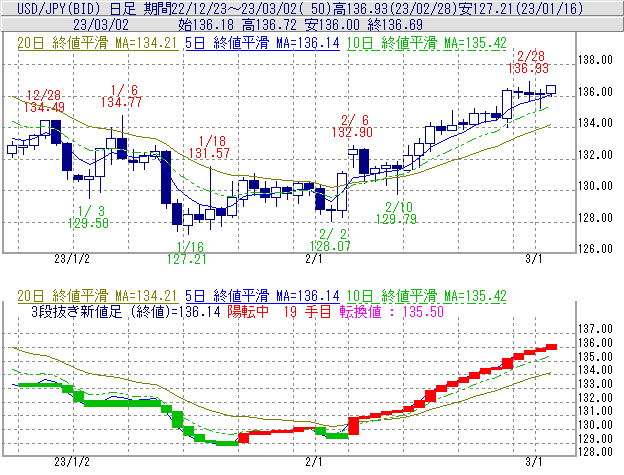The width and height of the screenshot is (624, 475).
Task: Click the 1/6 134.77 high label
Action: click(121, 96)
